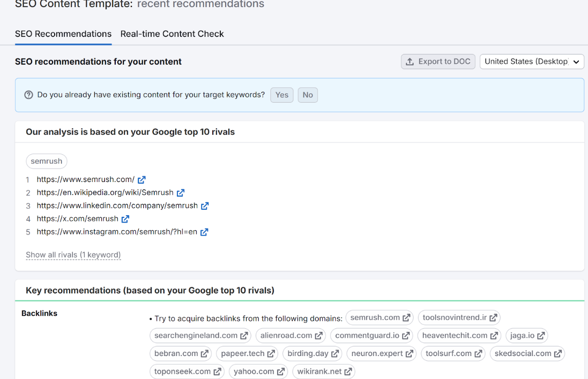Expand Show all rivals (1 keyword)
The height and width of the screenshot is (379, 588).
pyautogui.click(x=73, y=255)
